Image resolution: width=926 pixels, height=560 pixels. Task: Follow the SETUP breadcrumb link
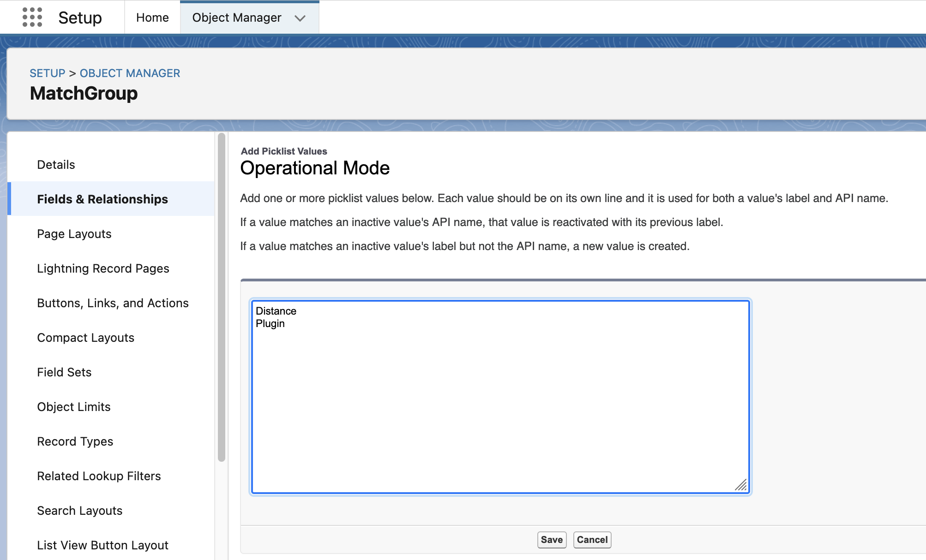(x=48, y=73)
